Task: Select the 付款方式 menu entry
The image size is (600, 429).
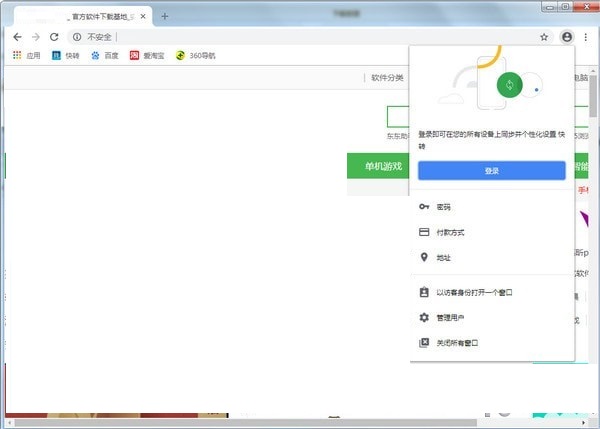Action: point(492,232)
